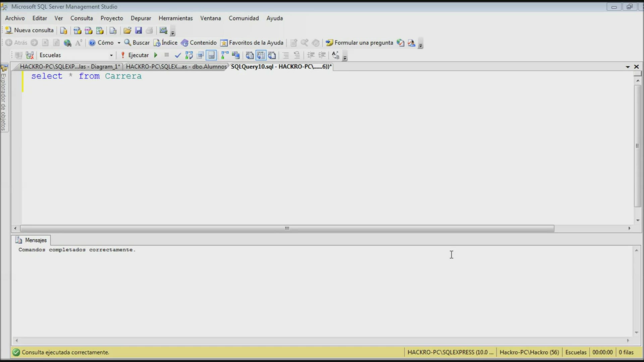
Task: Click decrease indent icon
Action: pos(311,55)
